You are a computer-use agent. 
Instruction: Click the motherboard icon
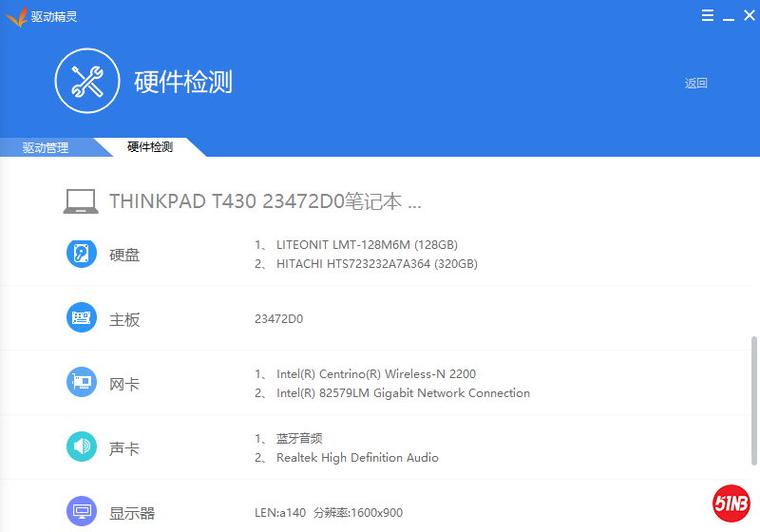[82, 318]
